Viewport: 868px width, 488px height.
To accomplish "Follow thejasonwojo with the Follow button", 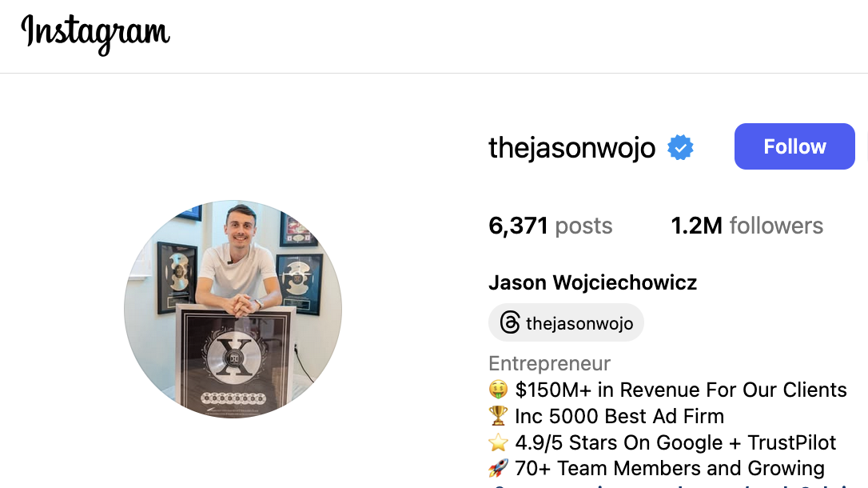I will point(794,146).
